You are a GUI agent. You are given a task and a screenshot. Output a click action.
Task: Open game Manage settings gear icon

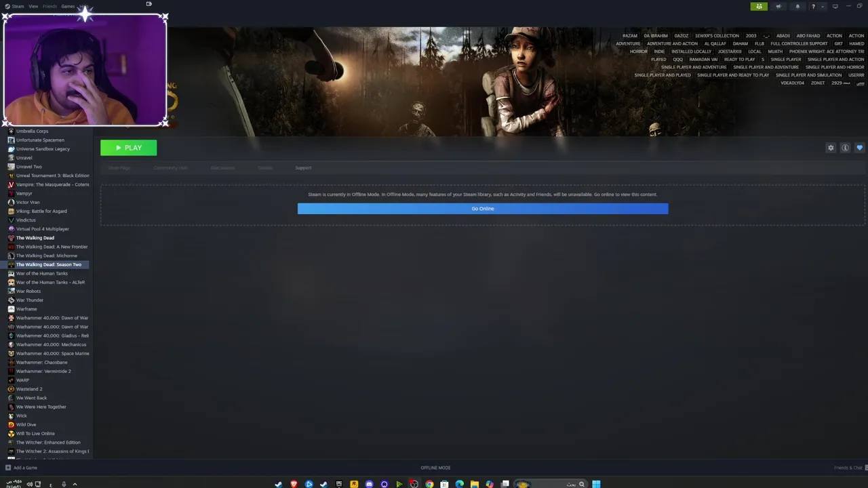(x=831, y=148)
